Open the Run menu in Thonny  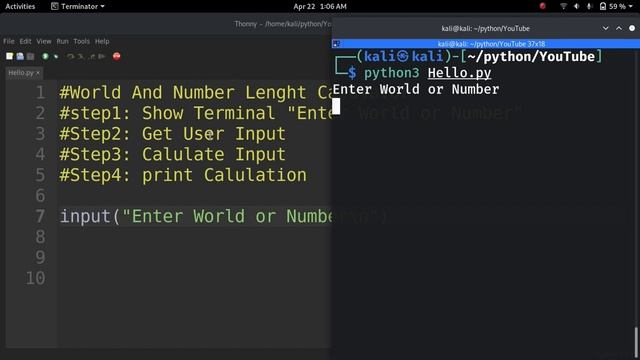(x=62, y=41)
